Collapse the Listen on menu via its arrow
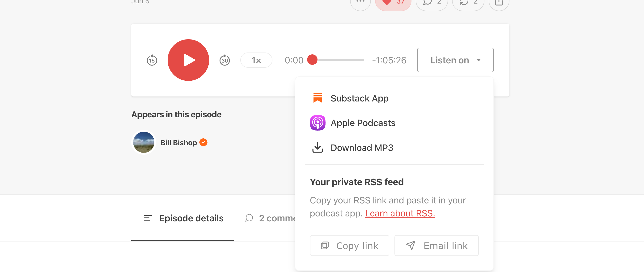 [x=479, y=60]
